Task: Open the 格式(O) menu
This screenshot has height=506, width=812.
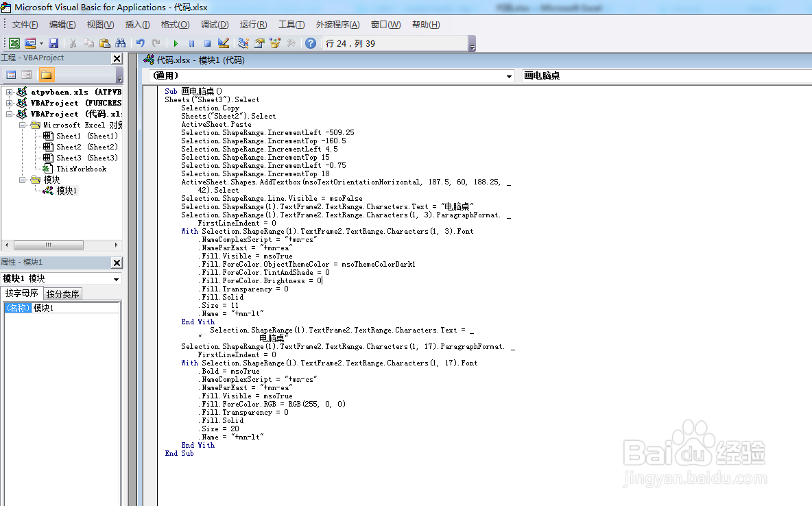Action: (175, 25)
